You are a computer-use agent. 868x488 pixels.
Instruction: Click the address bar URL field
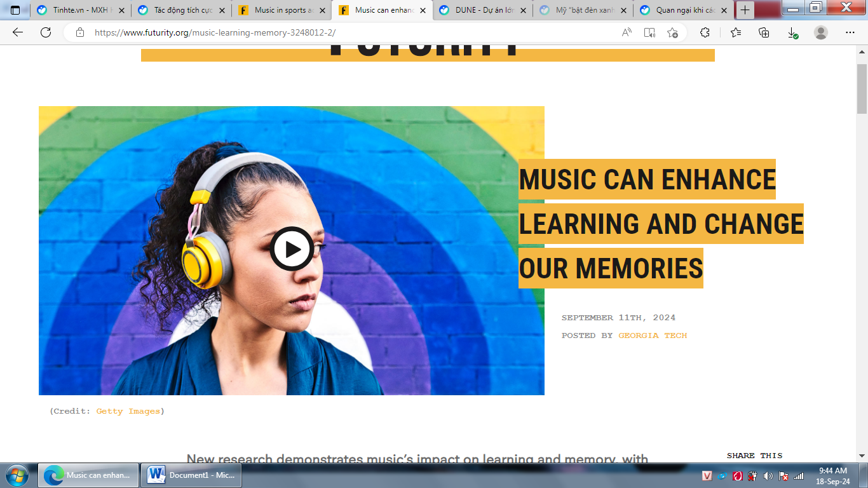pos(343,32)
